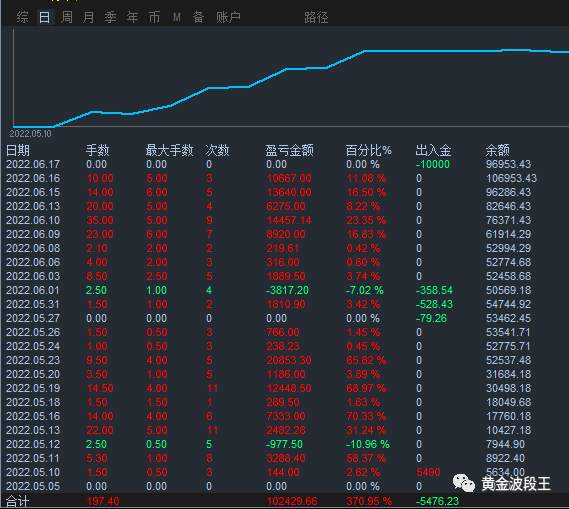Viewport: 569px width, 509px height.
Task: Click the 最大手数 column header
Action: [x=169, y=150]
